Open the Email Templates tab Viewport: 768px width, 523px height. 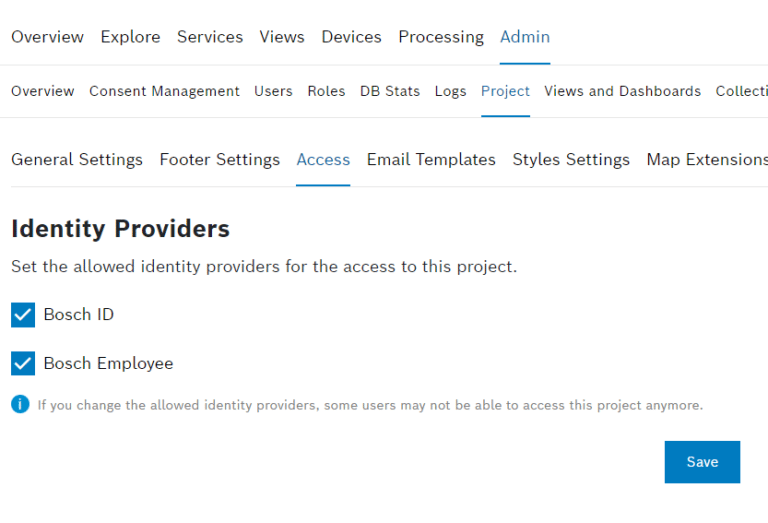tap(431, 160)
